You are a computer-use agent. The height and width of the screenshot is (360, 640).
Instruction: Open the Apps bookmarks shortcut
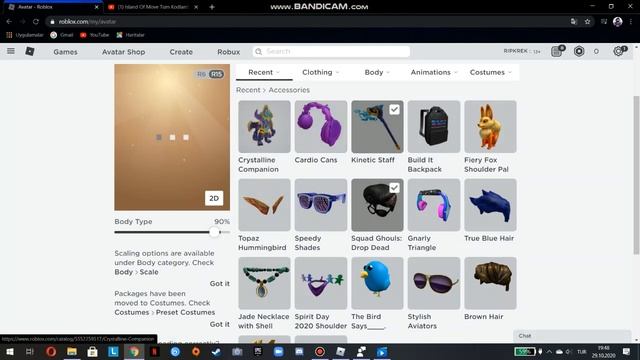pos(25,35)
